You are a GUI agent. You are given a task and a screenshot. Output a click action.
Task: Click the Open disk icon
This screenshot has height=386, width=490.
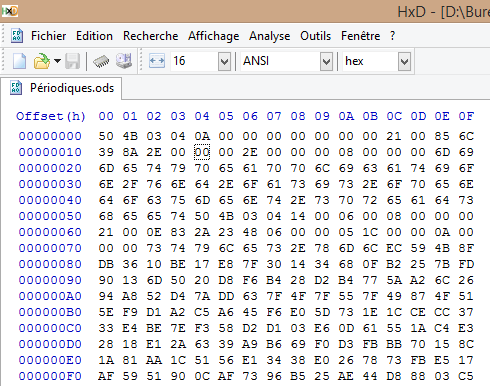click(124, 61)
